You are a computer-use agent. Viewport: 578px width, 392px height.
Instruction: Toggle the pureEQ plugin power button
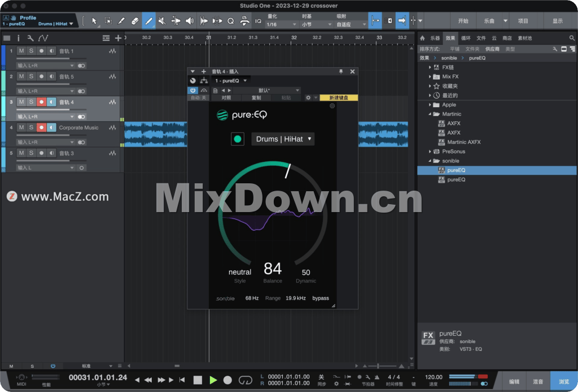click(x=193, y=90)
